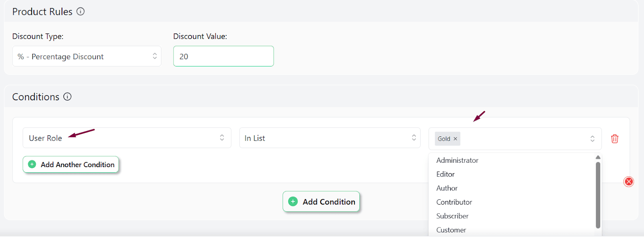This screenshot has width=644, height=238.
Task: Open the Discount Type dropdown
Action: [x=87, y=56]
